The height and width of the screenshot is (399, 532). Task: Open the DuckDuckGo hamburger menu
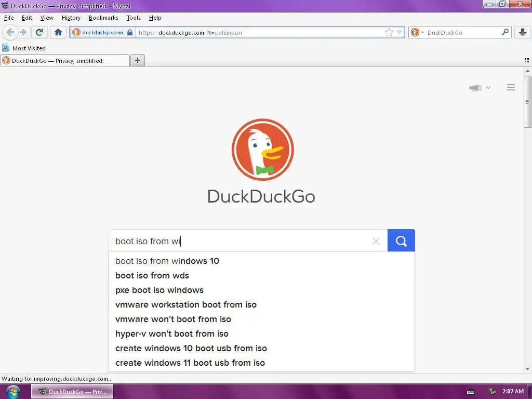tap(511, 87)
